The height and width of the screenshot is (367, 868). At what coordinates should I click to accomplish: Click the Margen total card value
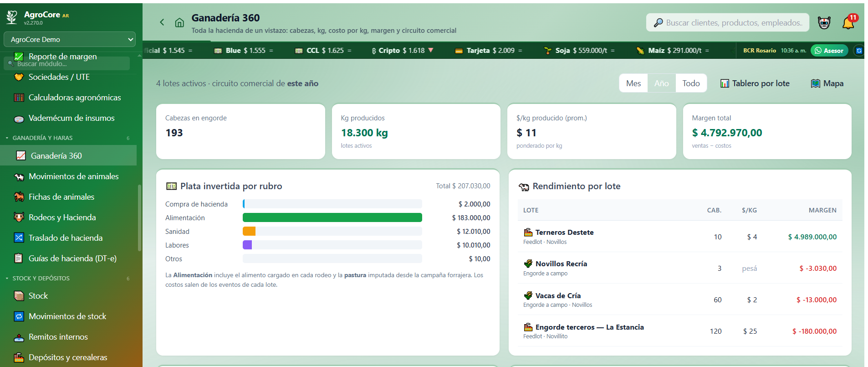[727, 133]
